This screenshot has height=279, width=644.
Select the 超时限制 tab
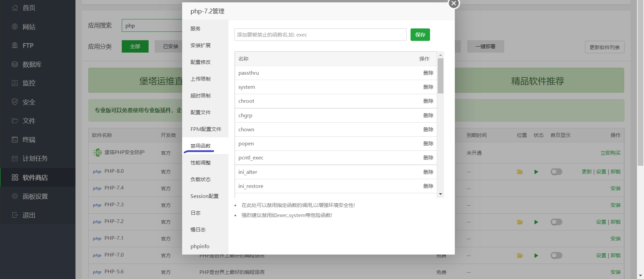pyautogui.click(x=205, y=95)
